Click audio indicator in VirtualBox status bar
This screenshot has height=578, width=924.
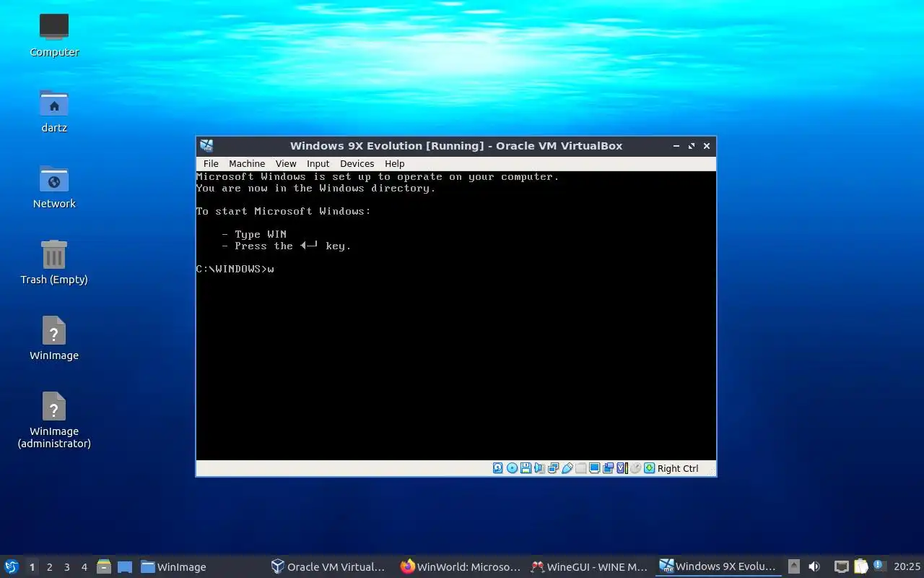pos(539,468)
